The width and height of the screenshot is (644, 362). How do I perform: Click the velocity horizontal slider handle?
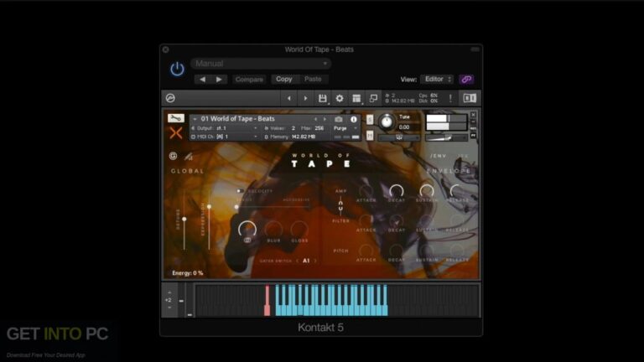click(236, 207)
